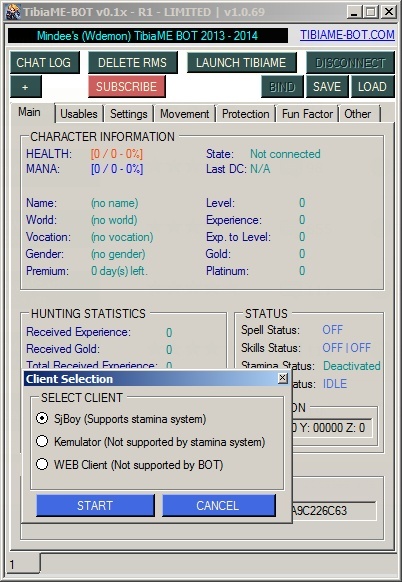Click the '(no world)' value
The width and height of the screenshot is (402, 582).
point(114,220)
